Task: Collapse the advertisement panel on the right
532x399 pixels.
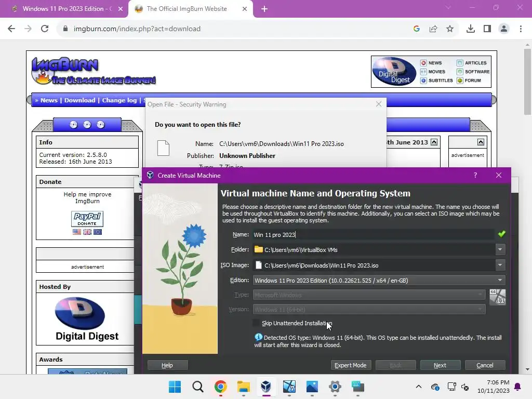Action: pos(481,142)
